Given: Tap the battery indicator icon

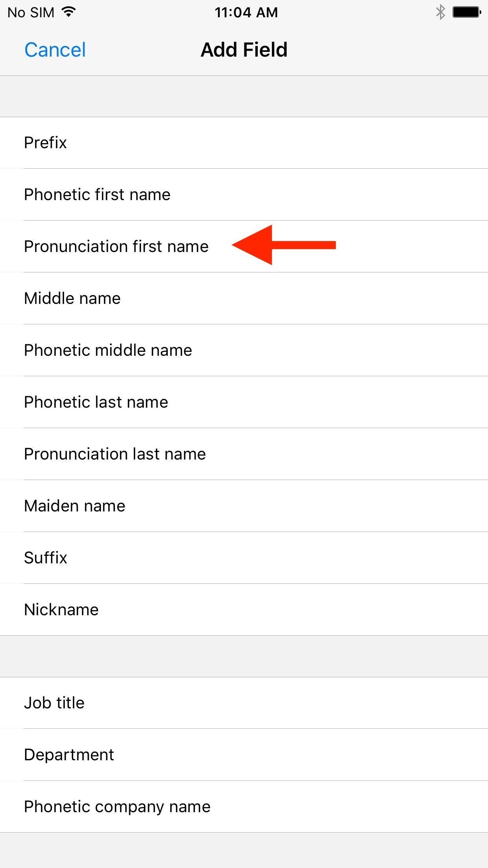Looking at the screenshot, I should 466,12.
